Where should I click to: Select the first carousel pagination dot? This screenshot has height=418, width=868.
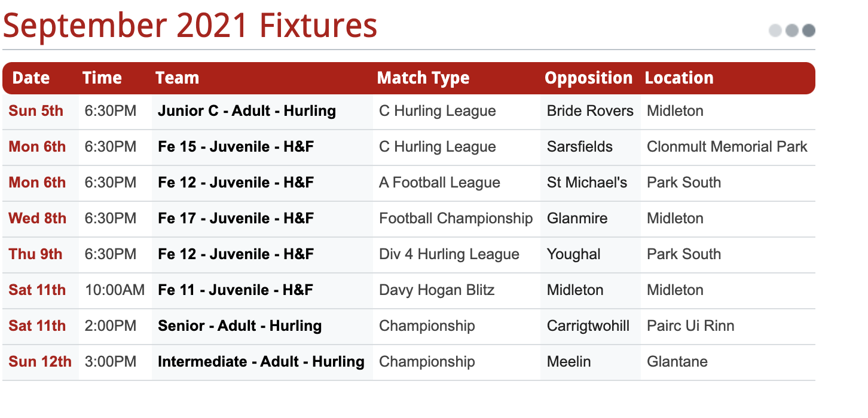pos(775,30)
